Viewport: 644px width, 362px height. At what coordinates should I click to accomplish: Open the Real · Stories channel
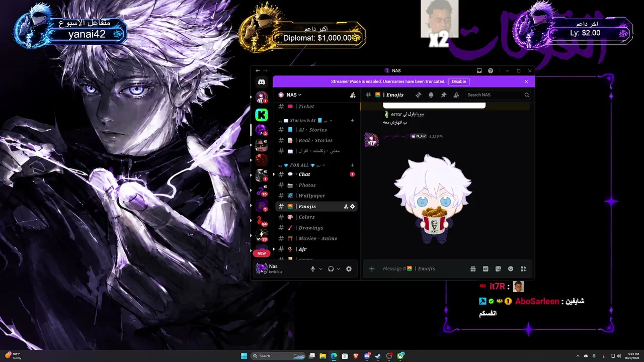click(x=316, y=140)
